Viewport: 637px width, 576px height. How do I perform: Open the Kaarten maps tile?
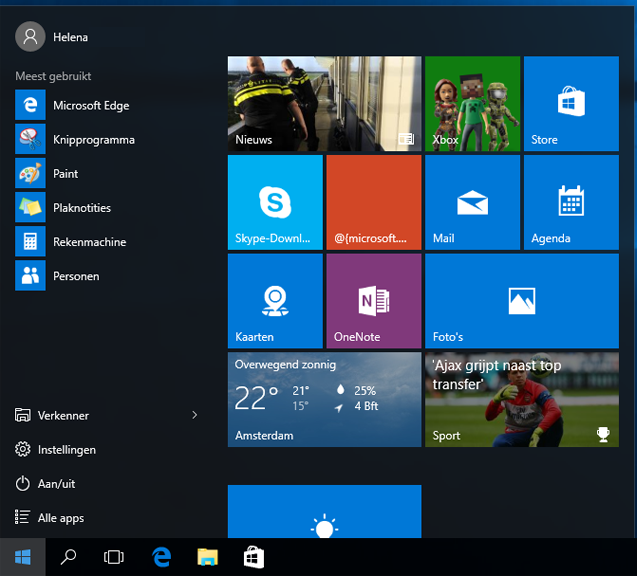(275, 301)
